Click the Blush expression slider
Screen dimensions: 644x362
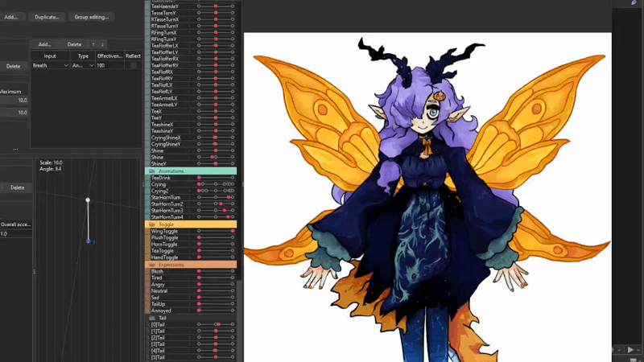(x=216, y=271)
